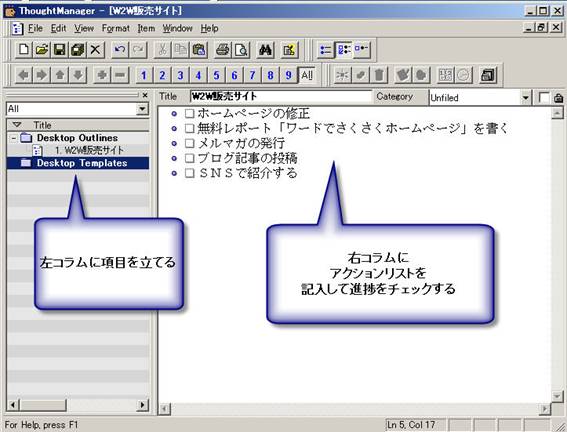Image resolution: width=567 pixels, height=432 pixels.
Task: Click the left panel horizontal scroll thumb
Action: click(x=43, y=405)
